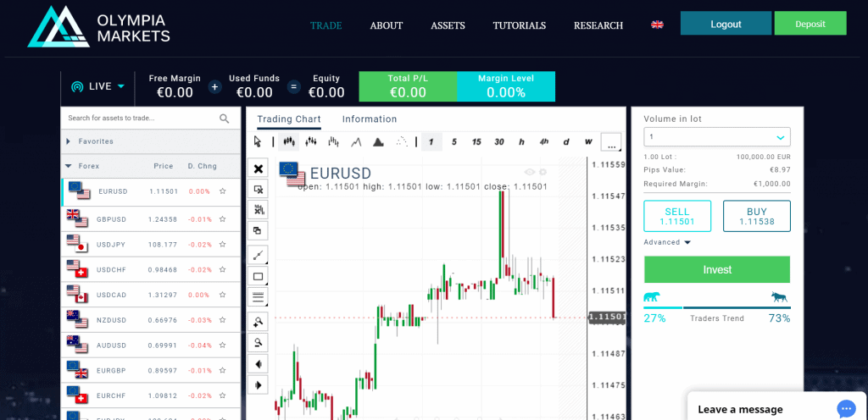This screenshot has height=420, width=868.
Task: Zoom in on the chart
Action: tap(258, 321)
